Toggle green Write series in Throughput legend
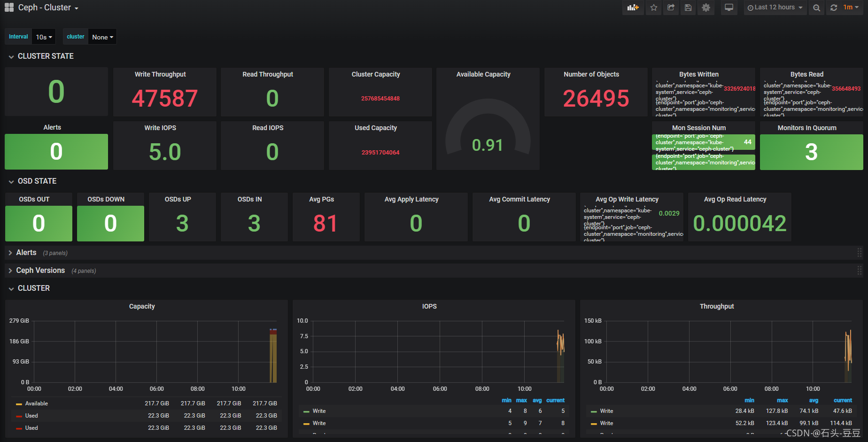 tap(606, 411)
